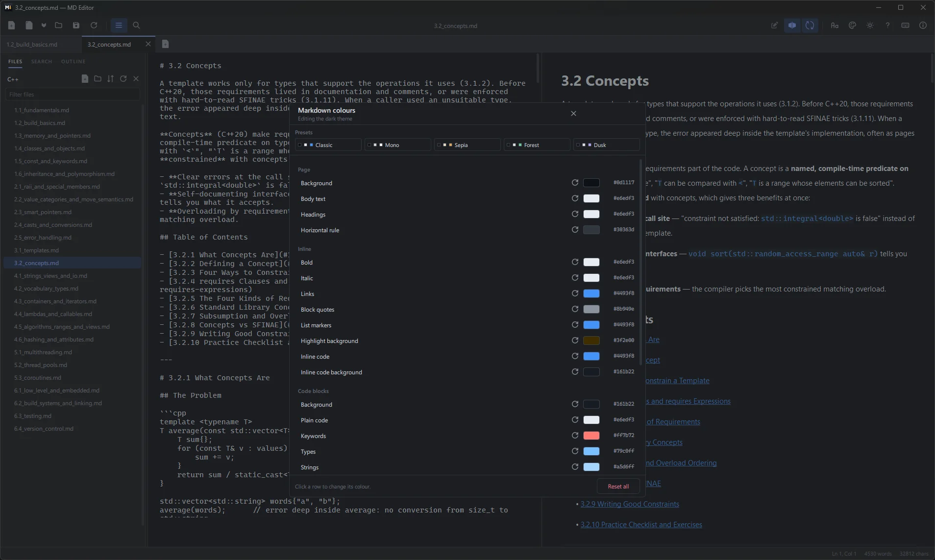This screenshot has height=560, width=935.
Task: Toggle synchronized scrolling button
Action: point(810,25)
